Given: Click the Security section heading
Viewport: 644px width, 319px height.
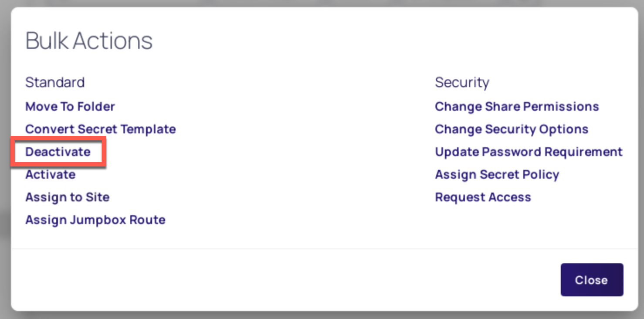Looking at the screenshot, I should [x=462, y=82].
